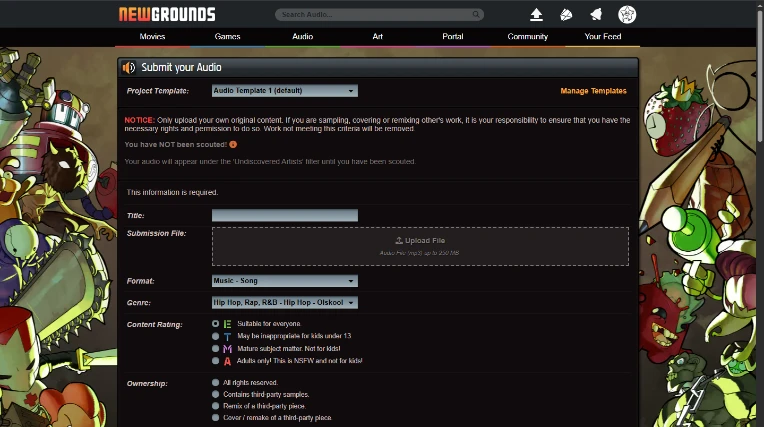Image resolution: width=764 pixels, height=427 pixels.
Task: Open the Audio menu
Action: [302, 37]
